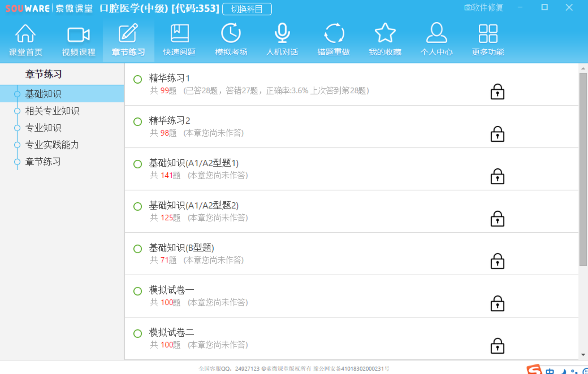Viewport: 588px width, 374px height.
Task: Open the 课堂首页 home icon
Action: (x=25, y=34)
